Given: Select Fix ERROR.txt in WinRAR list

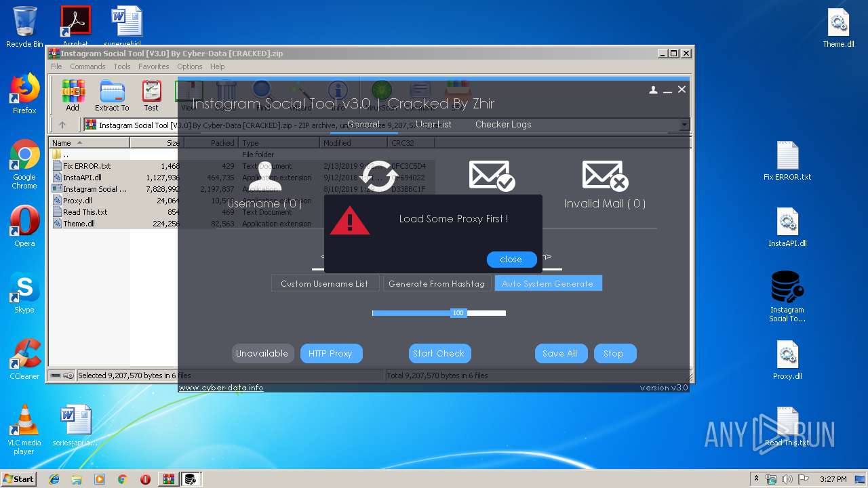Looking at the screenshot, I should click(87, 166).
